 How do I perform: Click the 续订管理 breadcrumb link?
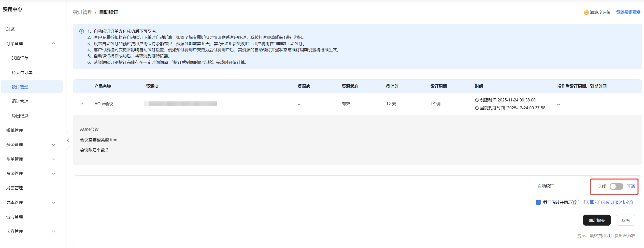[x=83, y=12]
